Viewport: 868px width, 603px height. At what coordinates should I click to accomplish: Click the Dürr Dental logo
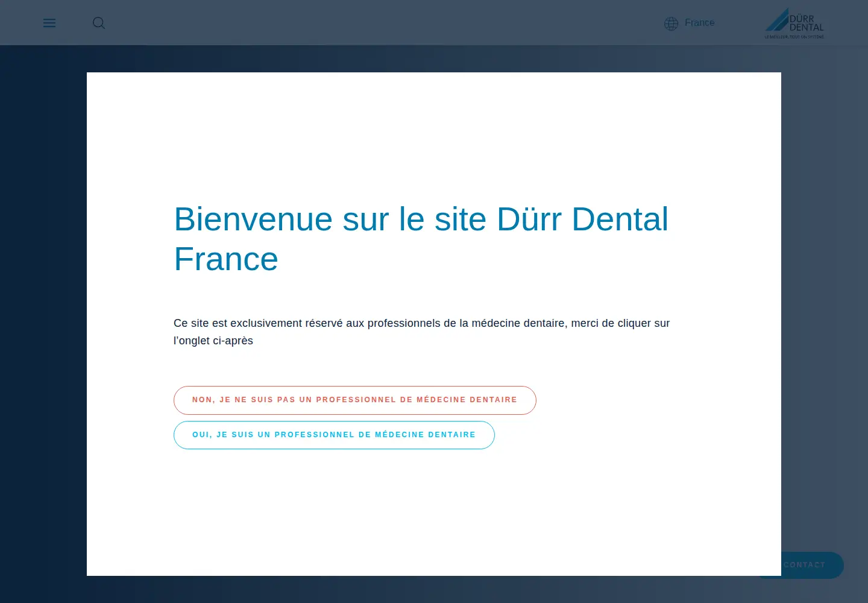coord(794,24)
